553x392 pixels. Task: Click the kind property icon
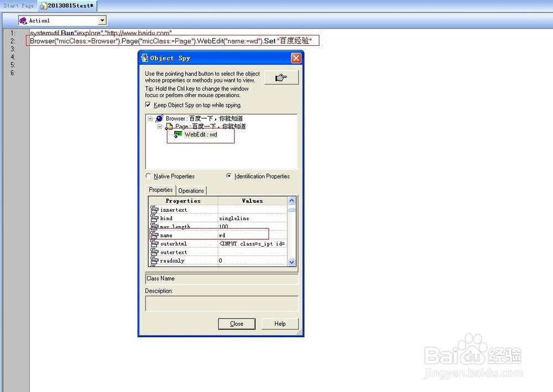click(x=154, y=218)
